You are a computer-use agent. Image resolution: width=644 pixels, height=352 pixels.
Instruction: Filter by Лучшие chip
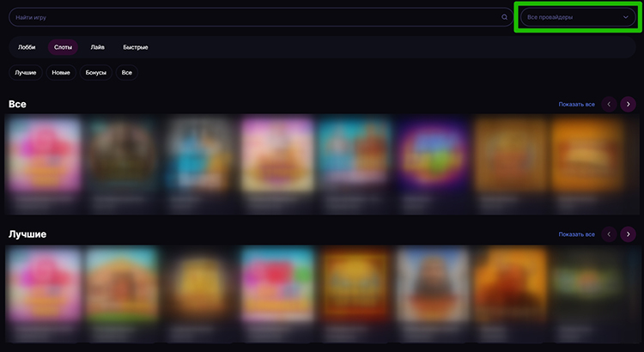(26, 73)
